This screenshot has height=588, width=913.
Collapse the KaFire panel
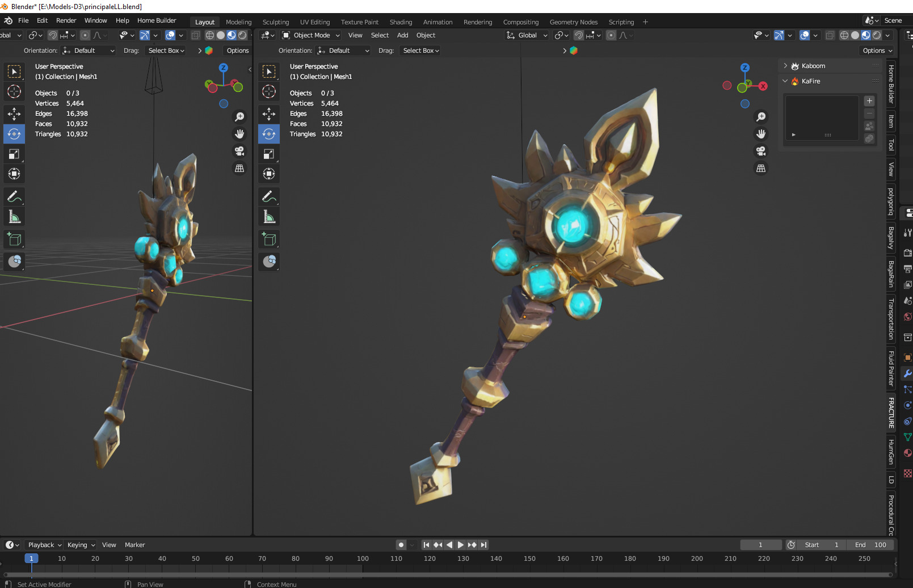coord(785,81)
